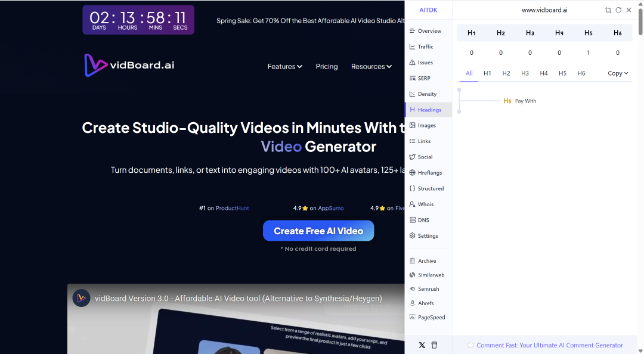Expand the Features dropdown menu

click(284, 67)
